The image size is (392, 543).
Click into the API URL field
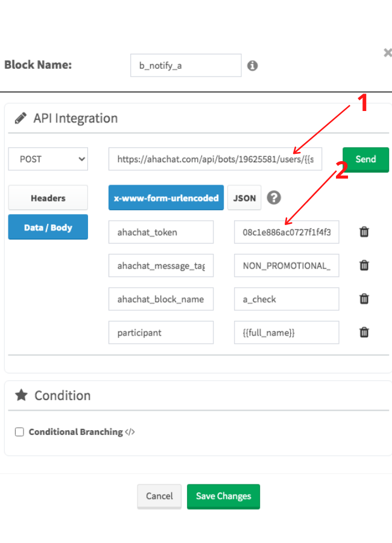click(215, 159)
